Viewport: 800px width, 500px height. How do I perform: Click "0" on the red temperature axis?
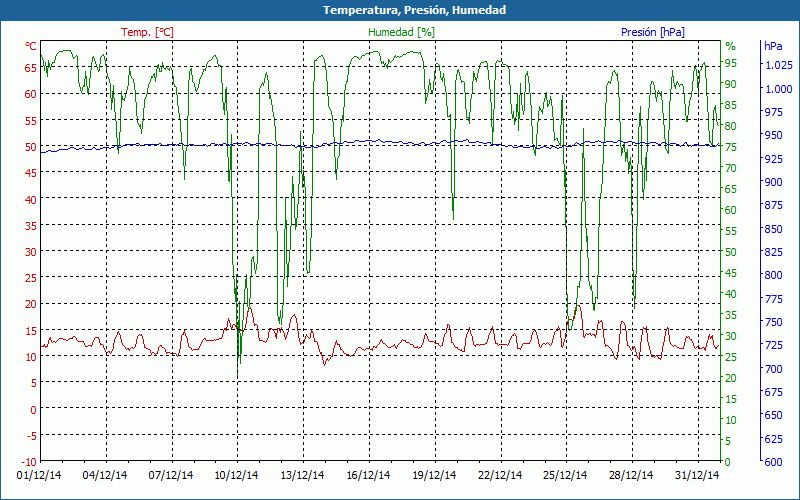(34, 409)
